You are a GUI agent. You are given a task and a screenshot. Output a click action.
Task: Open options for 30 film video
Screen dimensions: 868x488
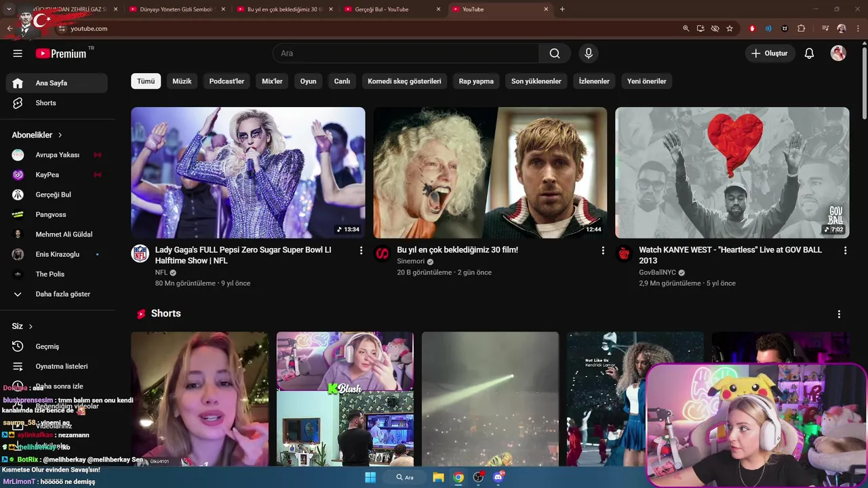(603, 251)
